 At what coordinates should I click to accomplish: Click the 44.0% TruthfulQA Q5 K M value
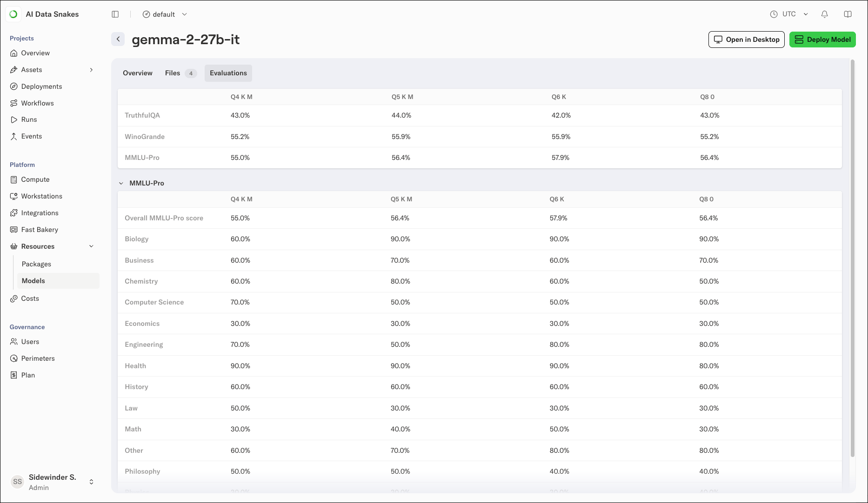(x=401, y=115)
